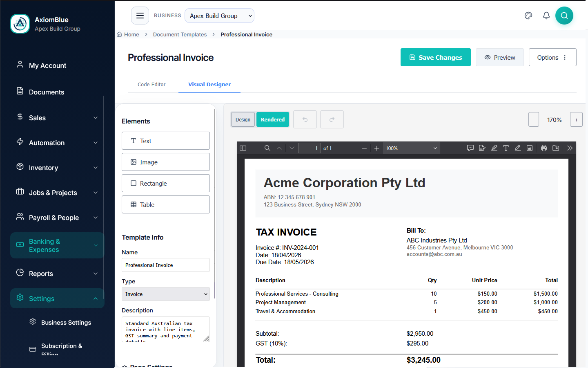This screenshot has height=368, width=588.
Task: Switch to the Rendered view
Action: point(272,119)
